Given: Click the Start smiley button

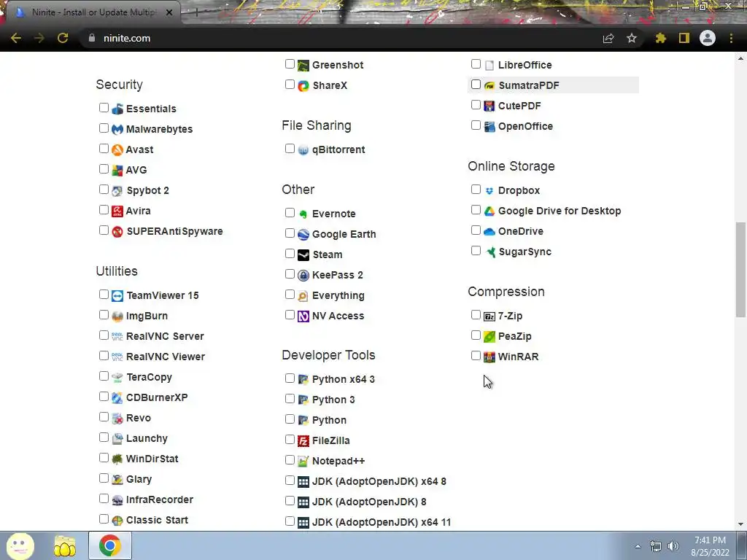Looking at the screenshot, I should [x=20, y=545].
